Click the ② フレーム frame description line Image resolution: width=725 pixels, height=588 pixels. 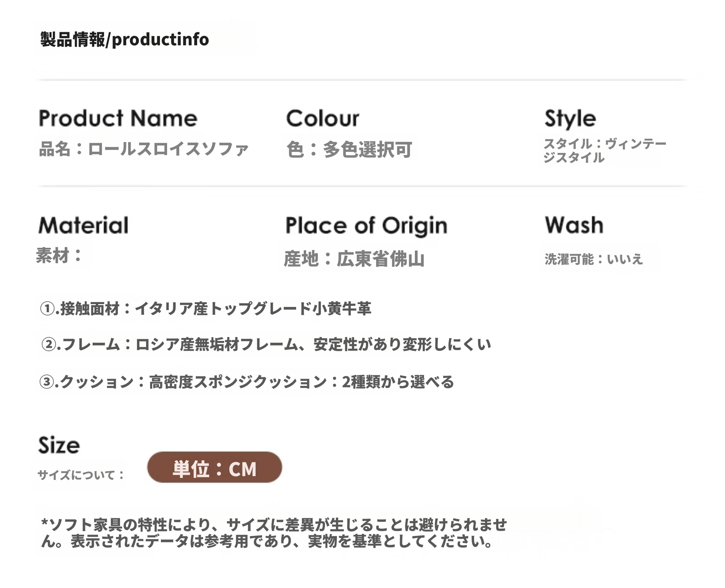click(266, 344)
